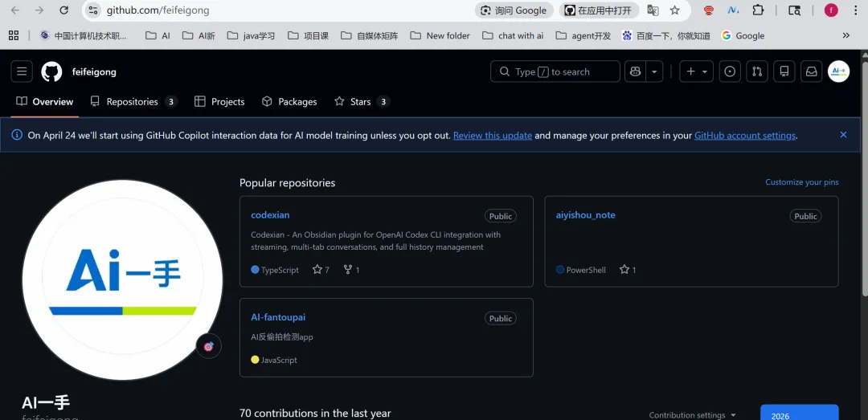Click the Type / to search field
This screenshot has height=420, width=868.
tap(555, 71)
